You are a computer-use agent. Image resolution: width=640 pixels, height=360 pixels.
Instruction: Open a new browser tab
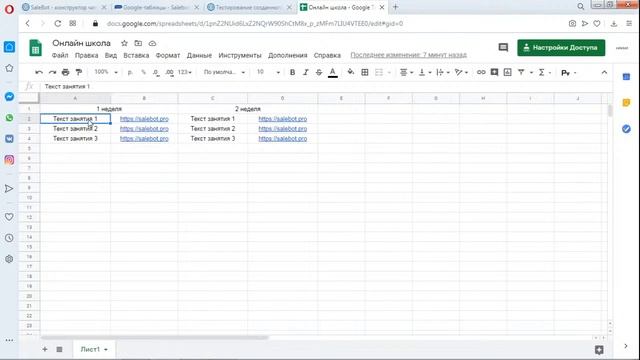(395, 7)
